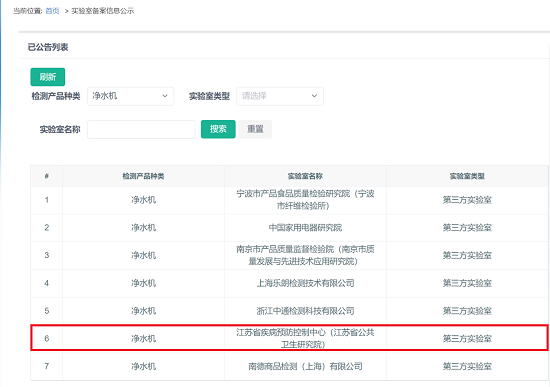Image resolution: width=550 pixels, height=387 pixels.
Task: Select 中国家用电器研究院 lab name cell
Action: pyautogui.click(x=305, y=228)
